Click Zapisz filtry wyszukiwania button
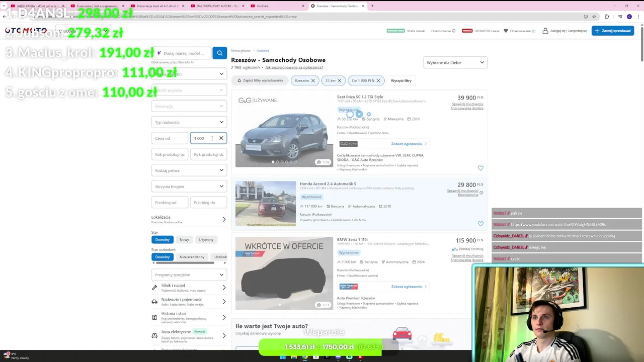This screenshot has height=362, width=644. (x=260, y=80)
